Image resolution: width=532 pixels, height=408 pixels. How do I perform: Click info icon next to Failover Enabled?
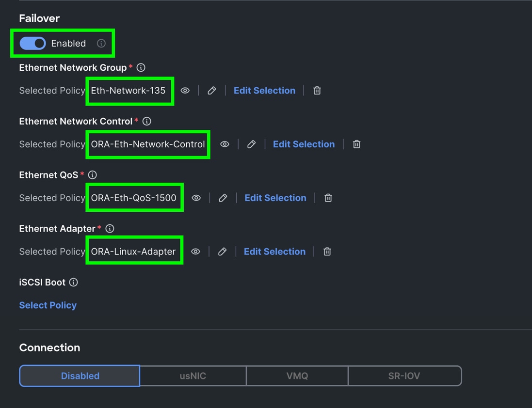point(101,44)
